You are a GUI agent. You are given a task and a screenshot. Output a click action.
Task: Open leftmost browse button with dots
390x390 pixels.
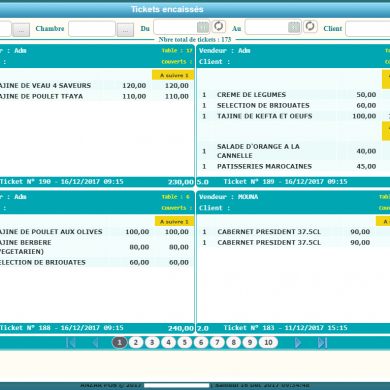click(x=21, y=30)
